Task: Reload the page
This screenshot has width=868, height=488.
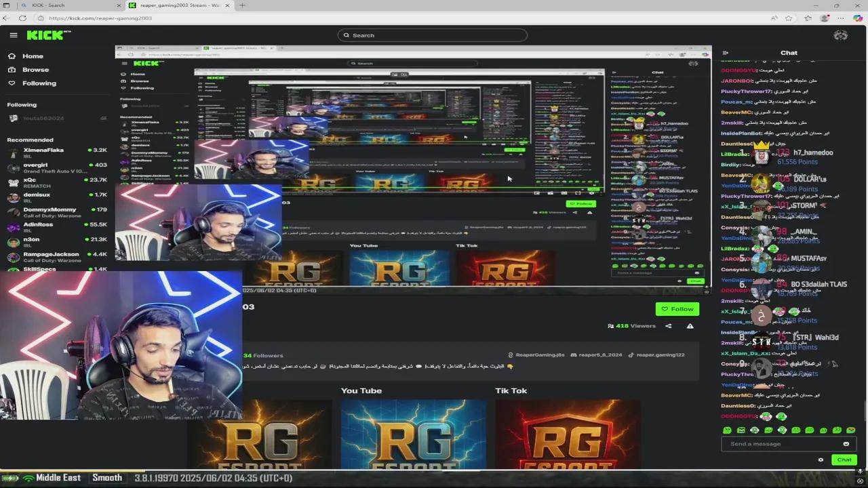Action: 22,18
